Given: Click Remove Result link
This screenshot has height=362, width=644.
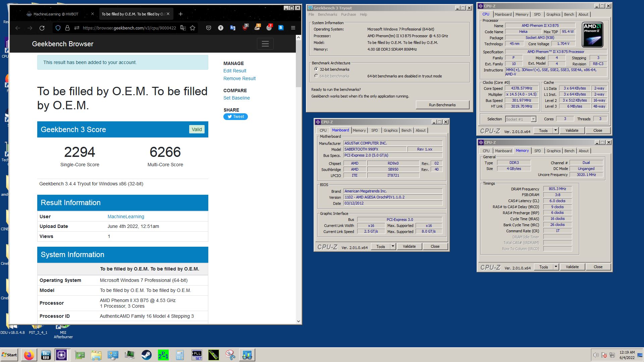Looking at the screenshot, I should coord(239,79).
